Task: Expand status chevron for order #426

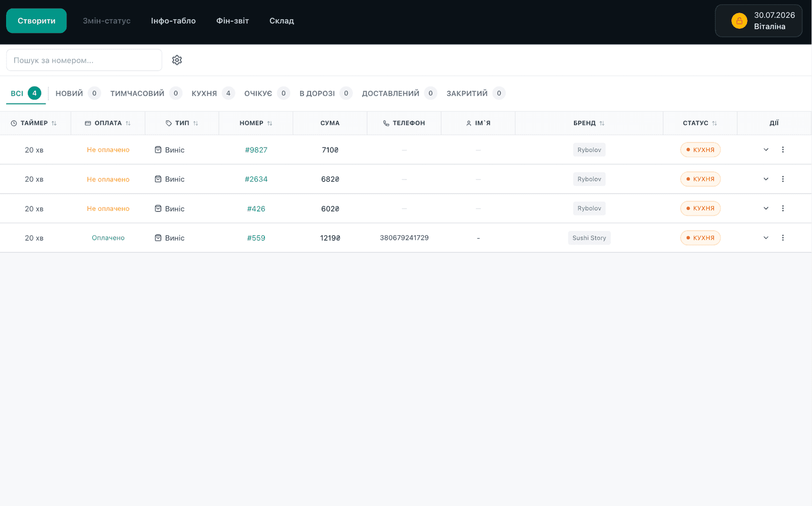Action: click(766, 208)
